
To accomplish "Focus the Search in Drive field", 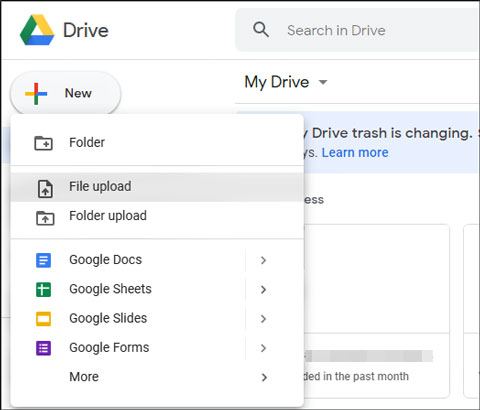I will tap(358, 30).
